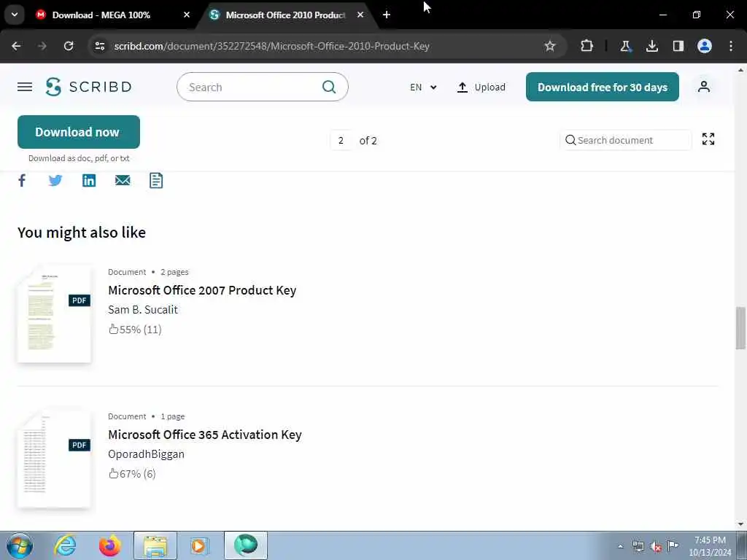The width and height of the screenshot is (747, 560).
Task: Reload the current page
Action: pyautogui.click(x=69, y=46)
